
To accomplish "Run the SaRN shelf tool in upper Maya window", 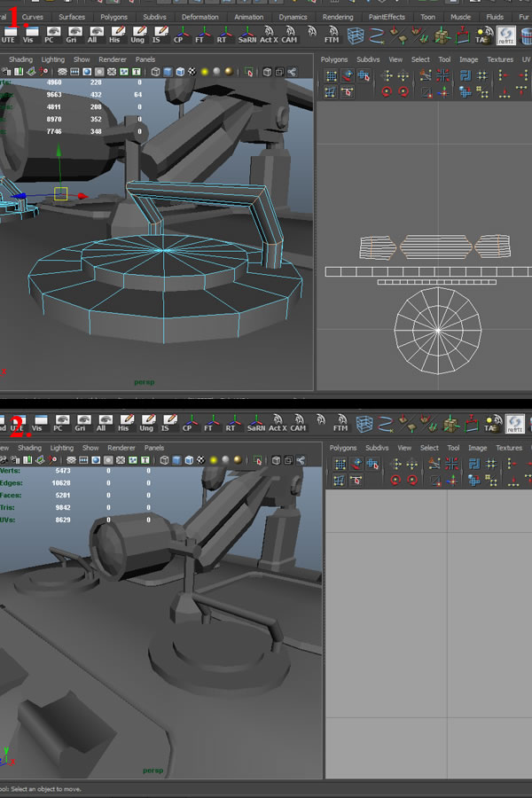I will [x=246, y=35].
